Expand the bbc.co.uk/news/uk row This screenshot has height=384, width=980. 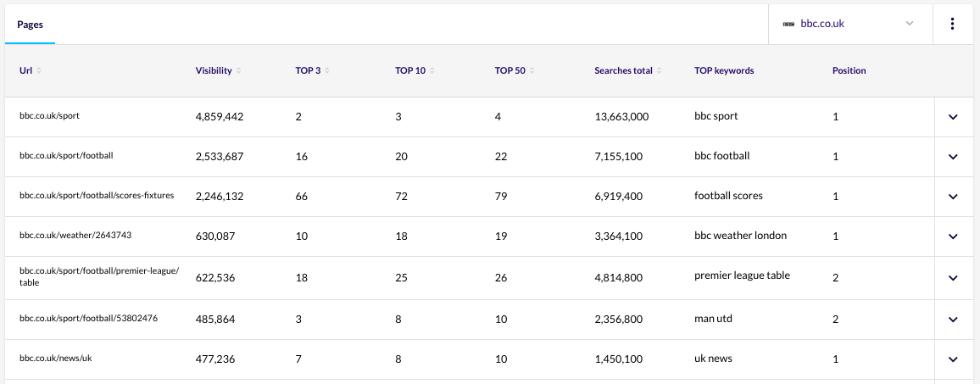pyautogui.click(x=953, y=359)
